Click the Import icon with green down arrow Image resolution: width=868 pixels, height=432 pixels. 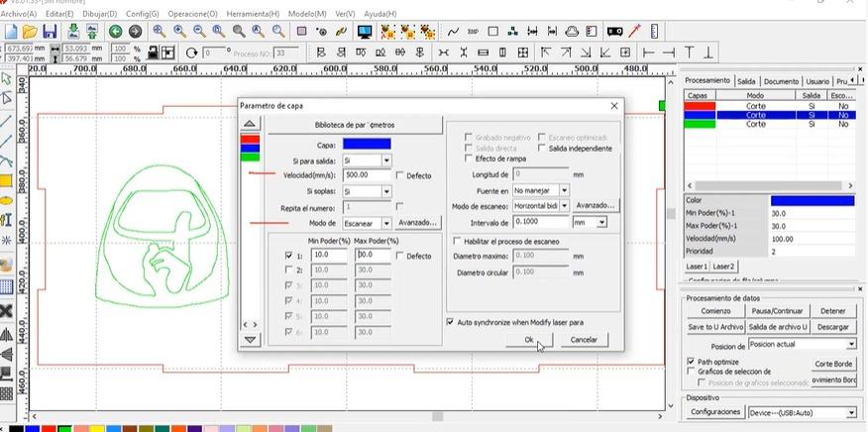(72, 32)
